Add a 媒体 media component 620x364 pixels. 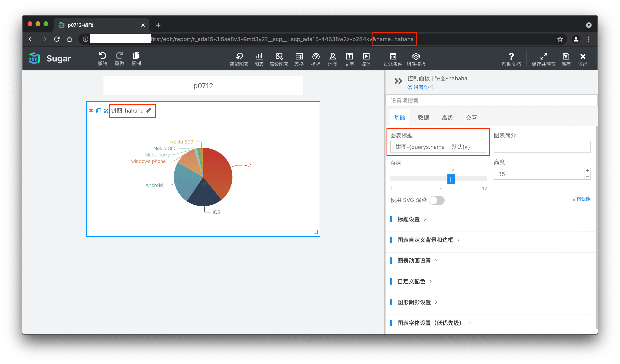(366, 59)
